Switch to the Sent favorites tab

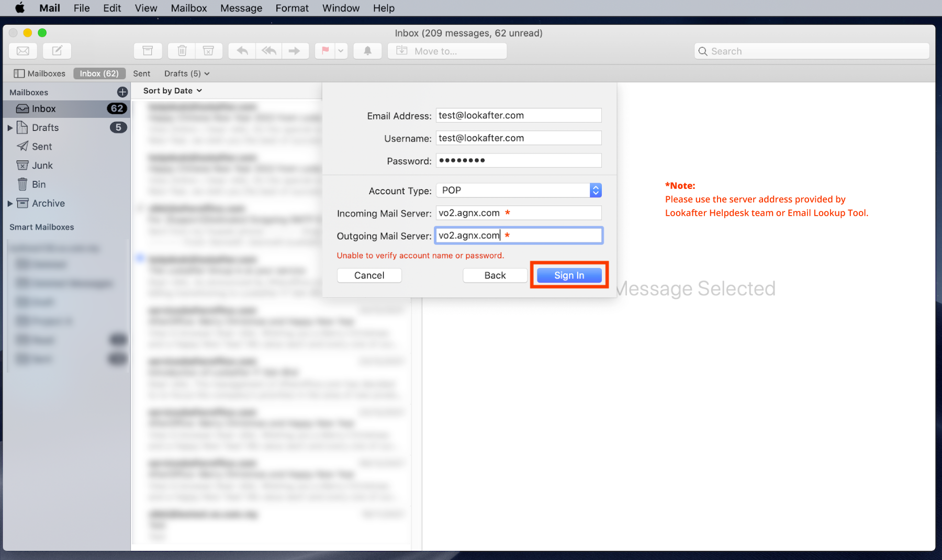click(x=141, y=73)
